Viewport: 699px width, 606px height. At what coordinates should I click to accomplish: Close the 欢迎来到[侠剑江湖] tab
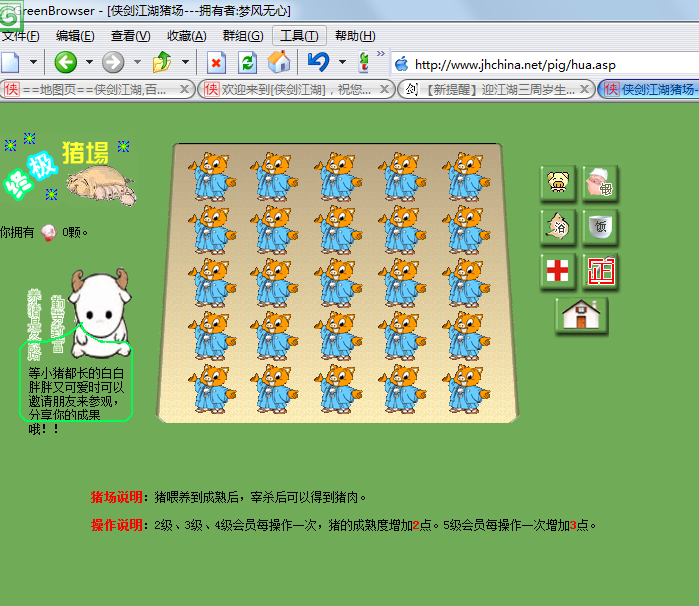tap(384, 89)
